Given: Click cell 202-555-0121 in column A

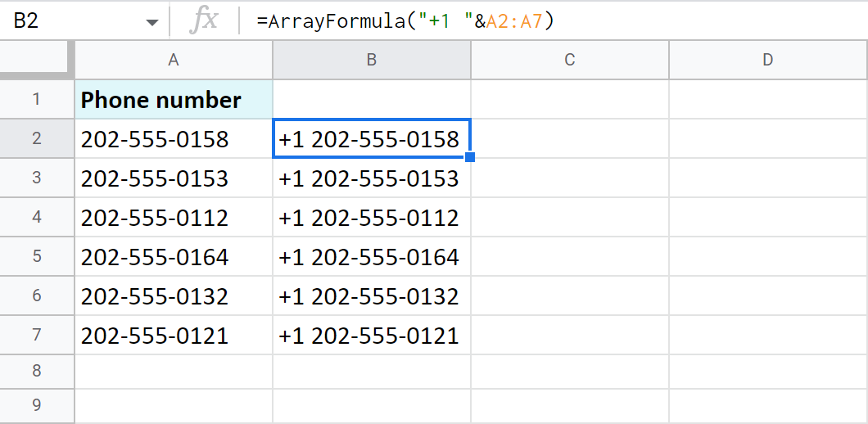Looking at the screenshot, I should (174, 336).
